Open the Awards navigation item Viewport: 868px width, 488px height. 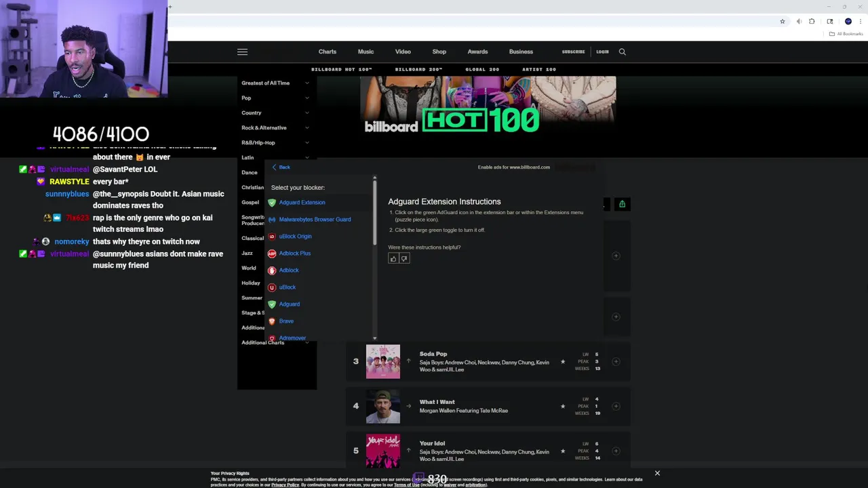tap(477, 52)
